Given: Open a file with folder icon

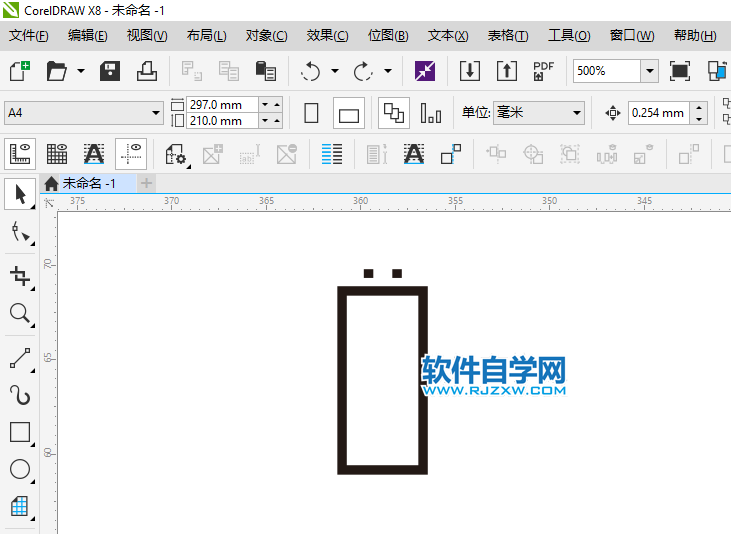Looking at the screenshot, I should coord(56,71).
